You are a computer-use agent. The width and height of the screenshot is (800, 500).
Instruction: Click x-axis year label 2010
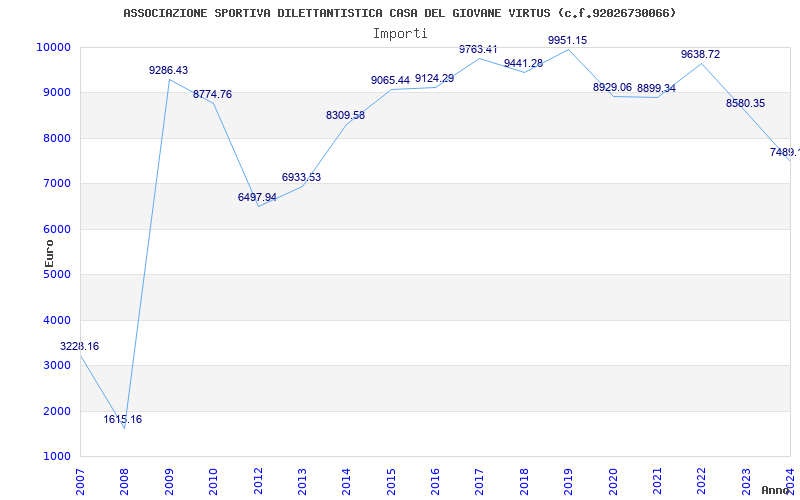[213, 482]
